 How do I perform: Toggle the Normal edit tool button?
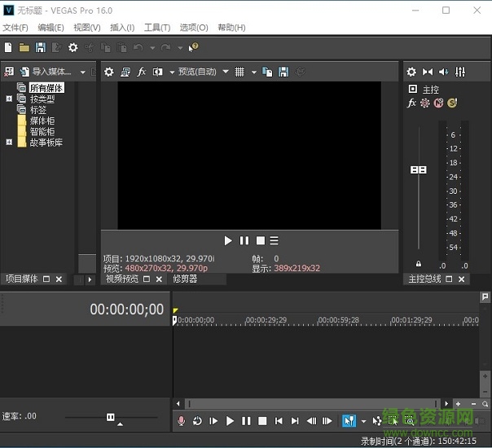[349, 421]
